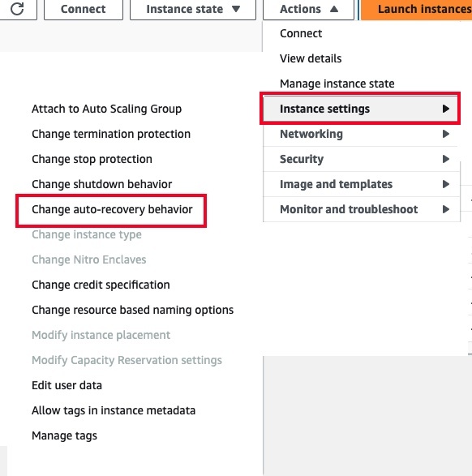472x476 pixels.
Task: Click the Connect button in toolbar
Action: tap(84, 9)
